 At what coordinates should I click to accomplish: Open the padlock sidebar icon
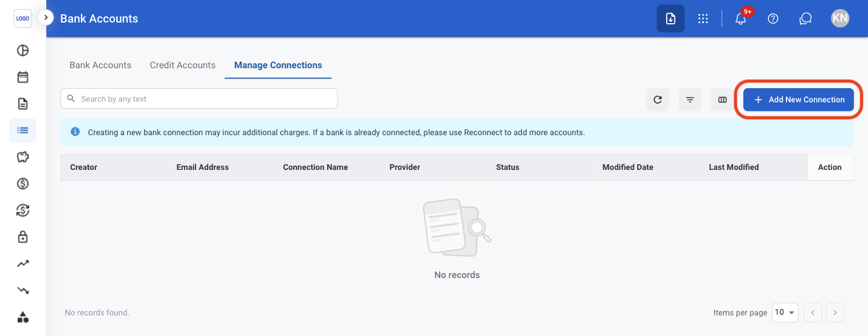(23, 237)
